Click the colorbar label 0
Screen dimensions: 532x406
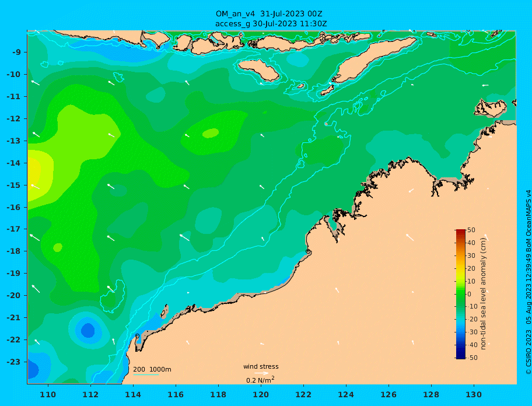pos(470,294)
